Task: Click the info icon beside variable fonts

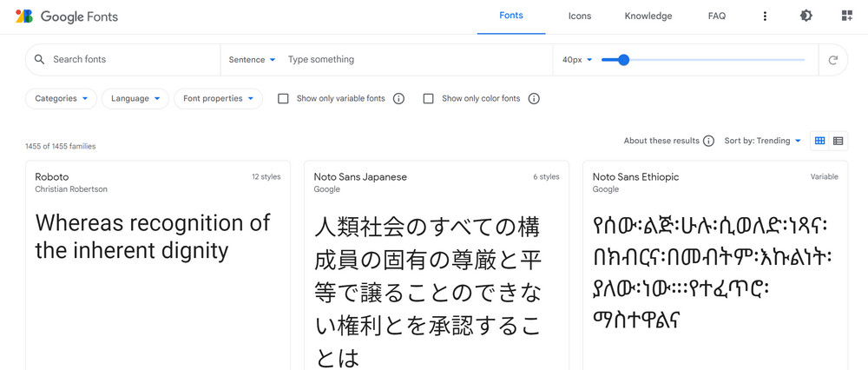Action: (x=398, y=99)
